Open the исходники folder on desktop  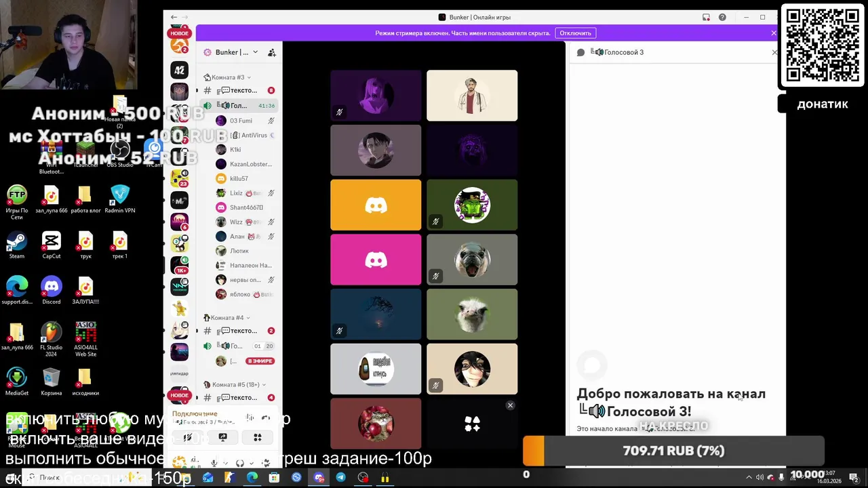pyautogui.click(x=85, y=382)
